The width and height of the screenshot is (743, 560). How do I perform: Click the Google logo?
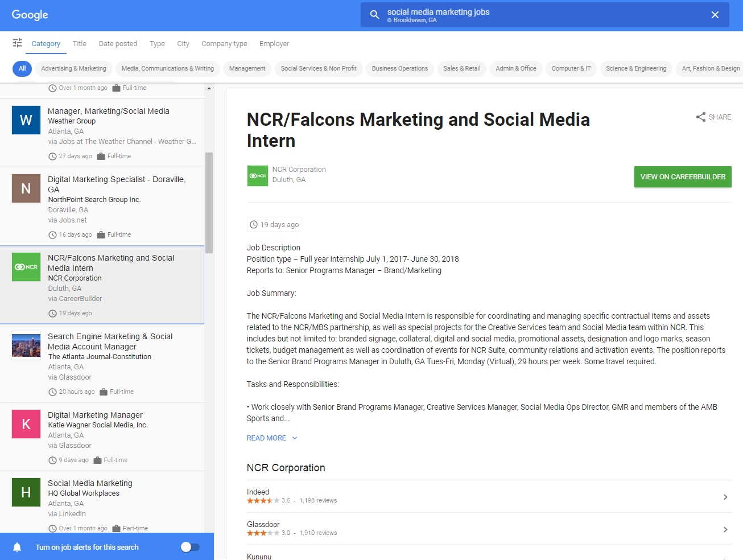click(30, 15)
